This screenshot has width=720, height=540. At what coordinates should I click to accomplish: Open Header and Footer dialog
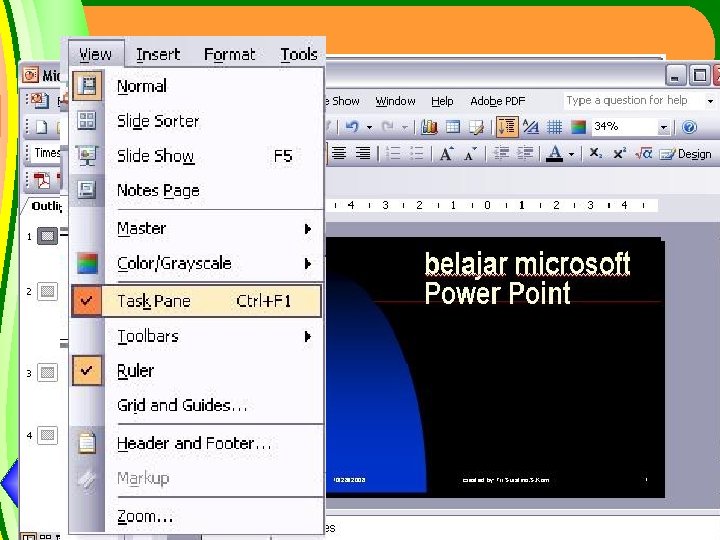click(197, 443)
